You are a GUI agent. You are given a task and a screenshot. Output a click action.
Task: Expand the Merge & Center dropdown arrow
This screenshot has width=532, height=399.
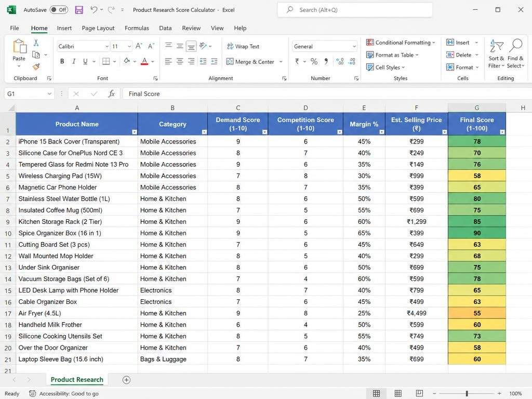[x=281, y=62]
